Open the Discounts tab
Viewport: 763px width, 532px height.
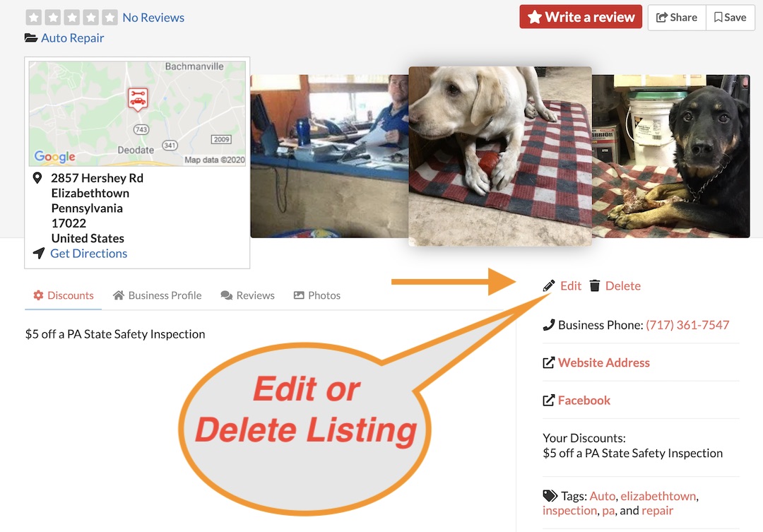point(64,295)
